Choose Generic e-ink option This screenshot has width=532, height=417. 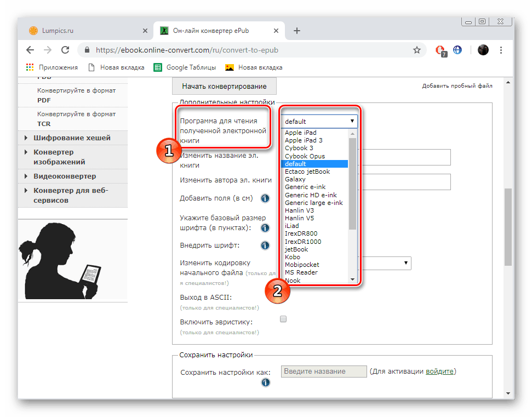[x=314, y=187]
